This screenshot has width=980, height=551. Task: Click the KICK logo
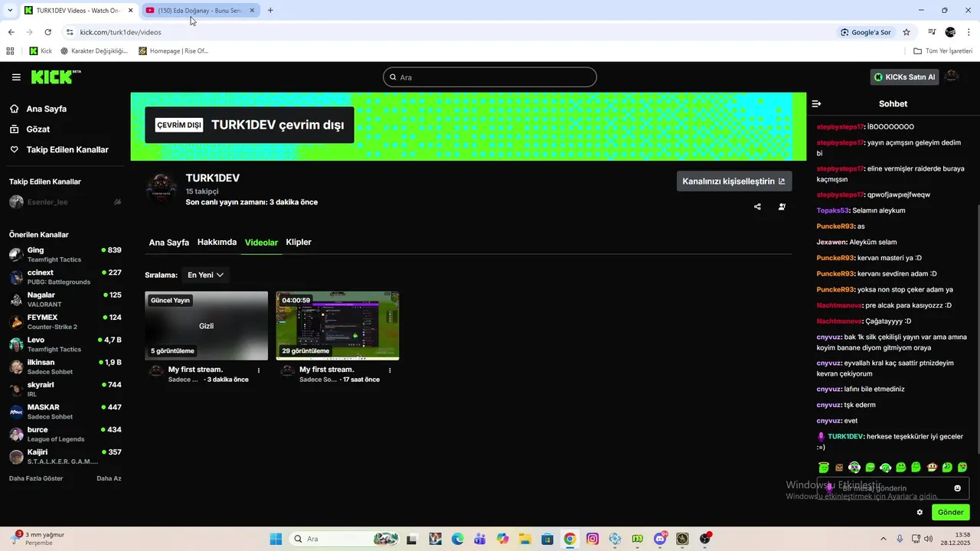pos(56,77)
